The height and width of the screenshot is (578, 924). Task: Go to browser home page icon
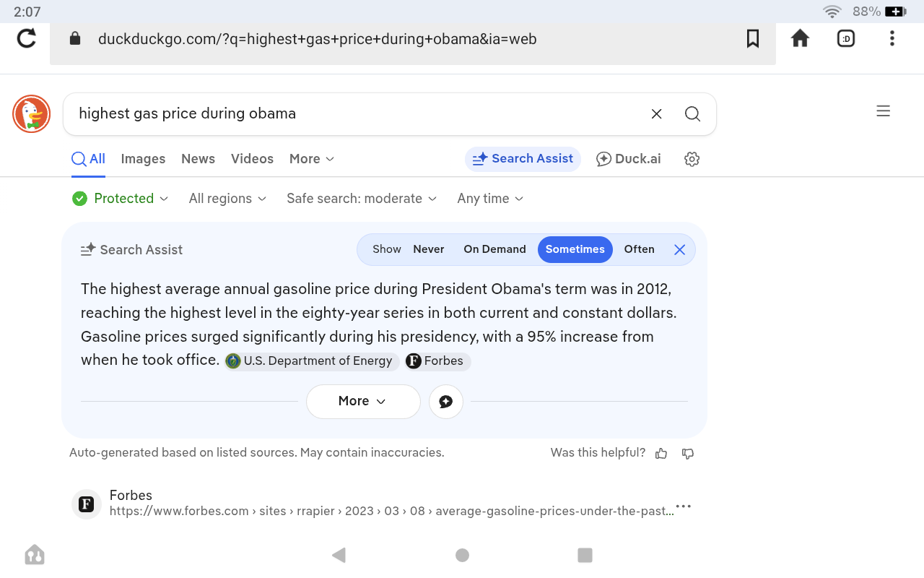(800, 38)
